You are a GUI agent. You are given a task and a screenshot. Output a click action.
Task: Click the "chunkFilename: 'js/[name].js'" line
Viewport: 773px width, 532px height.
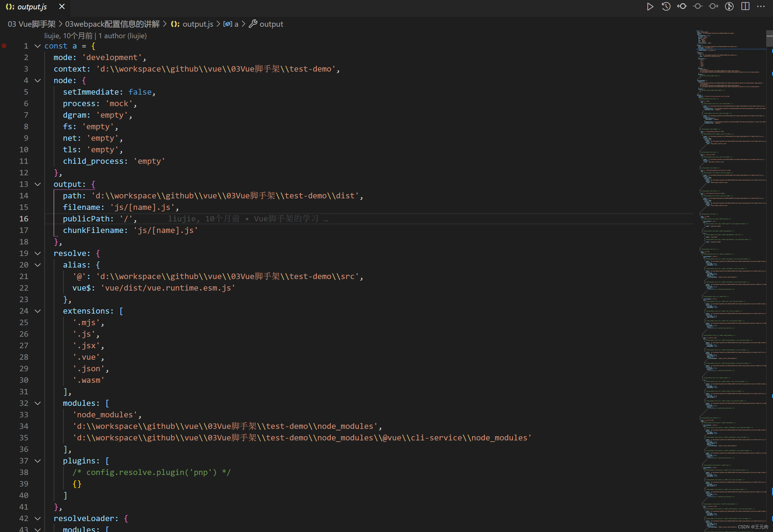pyautogui.click(x=130, y=230)
